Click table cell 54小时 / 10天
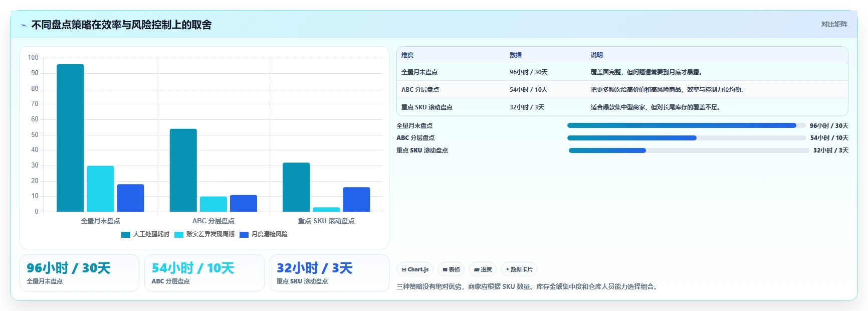This screenshot has width=868, height=311. pyautogui.click(x=529, y=90)
